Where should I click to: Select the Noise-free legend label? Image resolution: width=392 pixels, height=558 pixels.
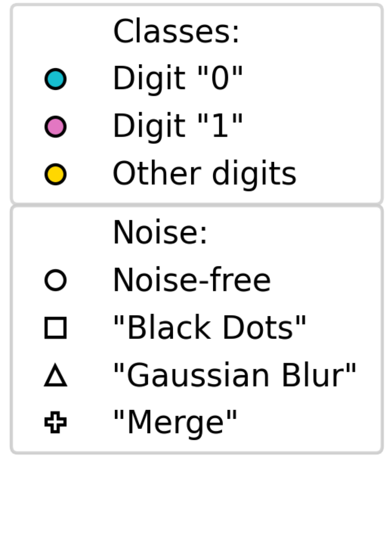pos(192,280)
